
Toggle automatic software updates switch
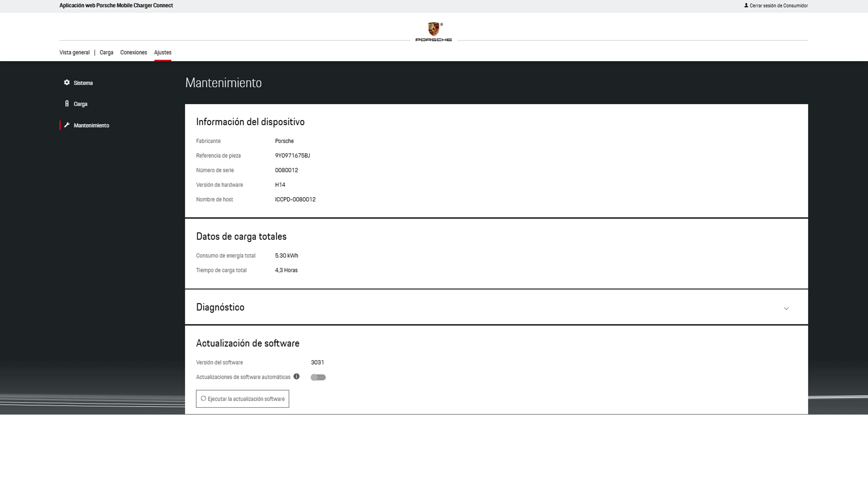point(318,377)
